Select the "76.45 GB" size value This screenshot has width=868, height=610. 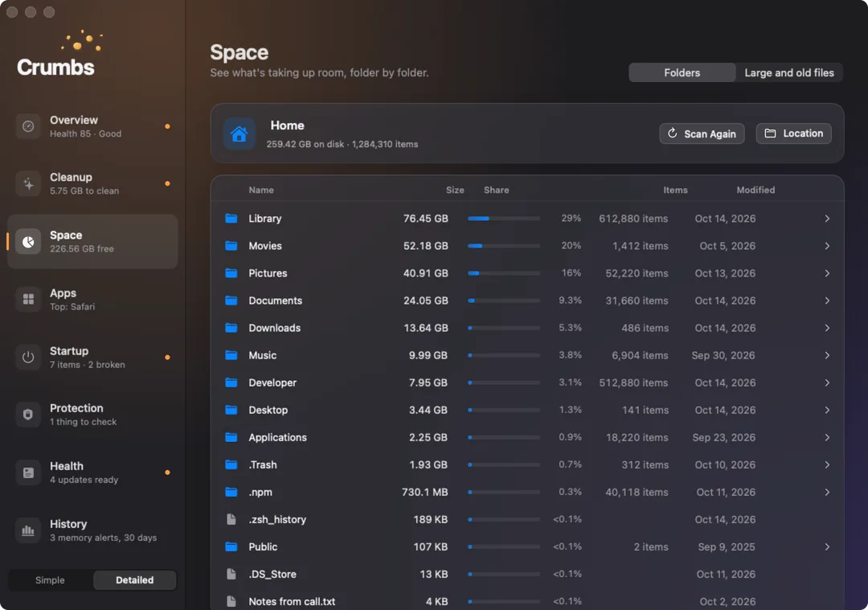point(426,219)
